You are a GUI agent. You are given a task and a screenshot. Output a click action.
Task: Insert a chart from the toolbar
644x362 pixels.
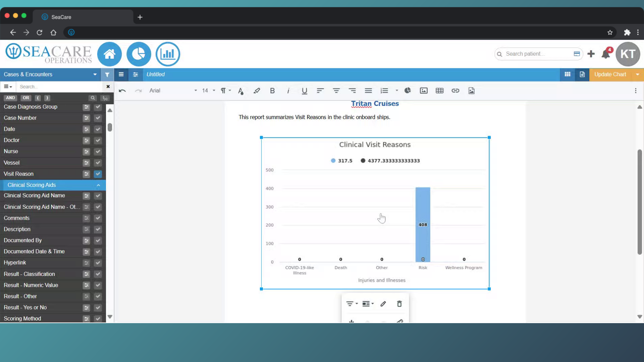click(x=408, y=90)
